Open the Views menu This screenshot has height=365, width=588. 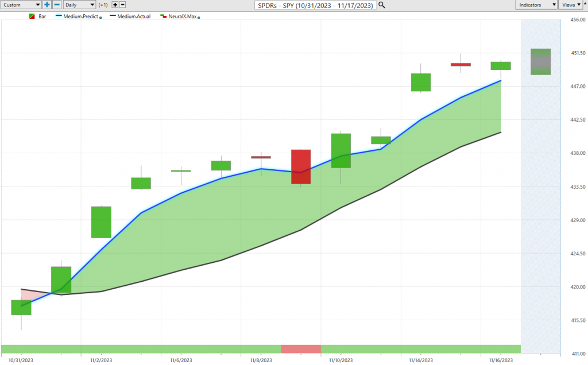click(570, 5)
